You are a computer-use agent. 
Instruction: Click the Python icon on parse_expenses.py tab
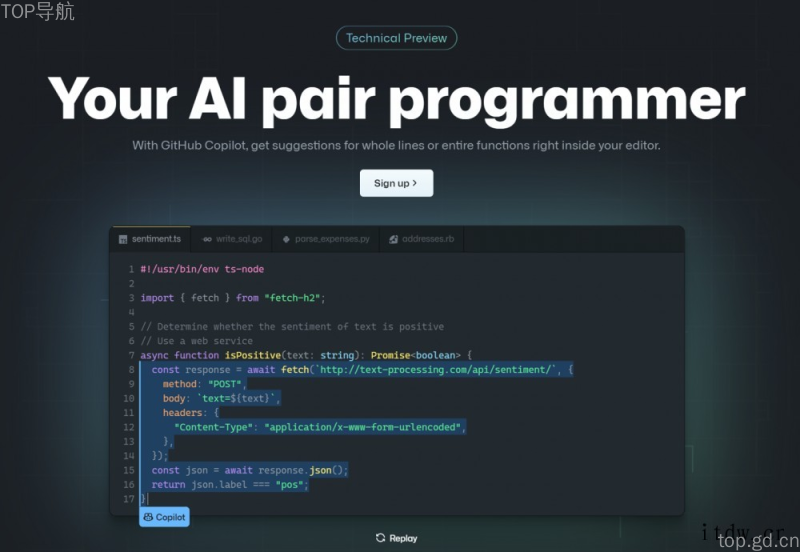click(x=286, y=239)
